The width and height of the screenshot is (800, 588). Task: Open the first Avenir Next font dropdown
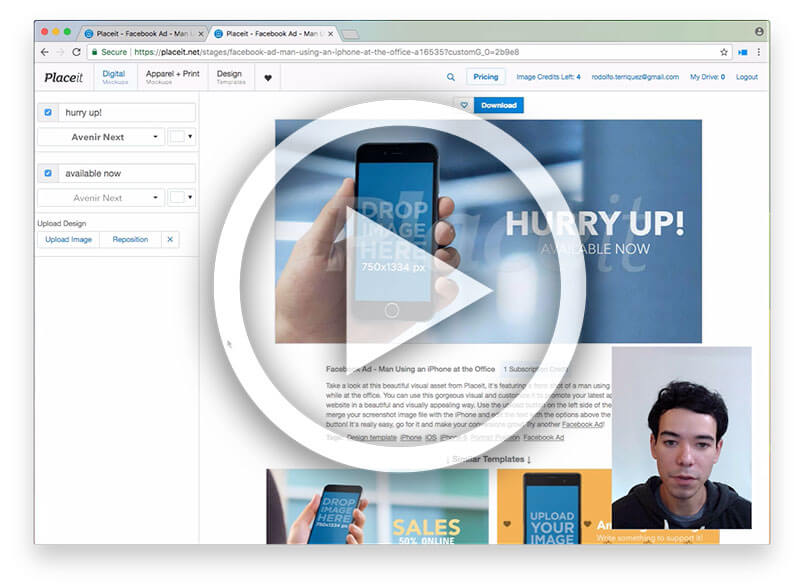(101, 137)
